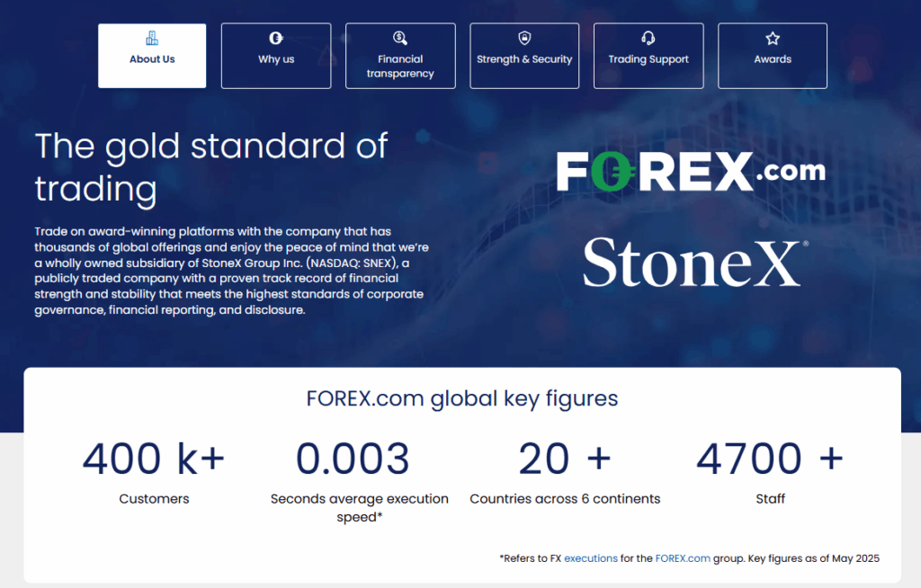Click the gold standard of trading heading
This screenshot has width=921, height=588.
point(211,167)
